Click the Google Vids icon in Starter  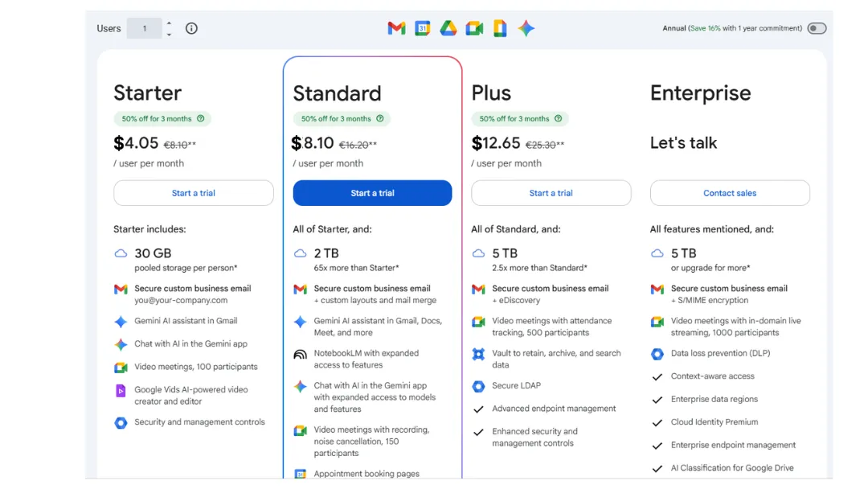tap(121, 390)
